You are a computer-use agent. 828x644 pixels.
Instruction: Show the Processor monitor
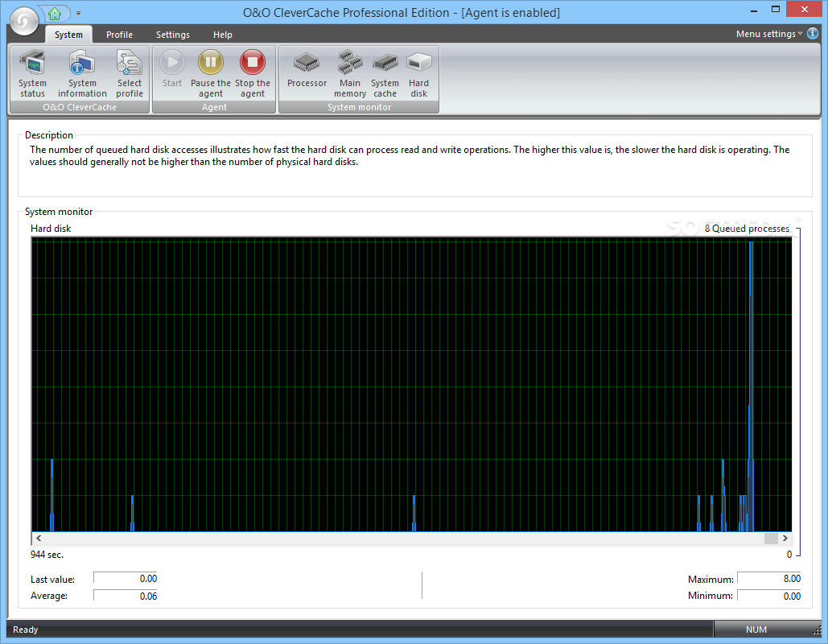point(307,68)
